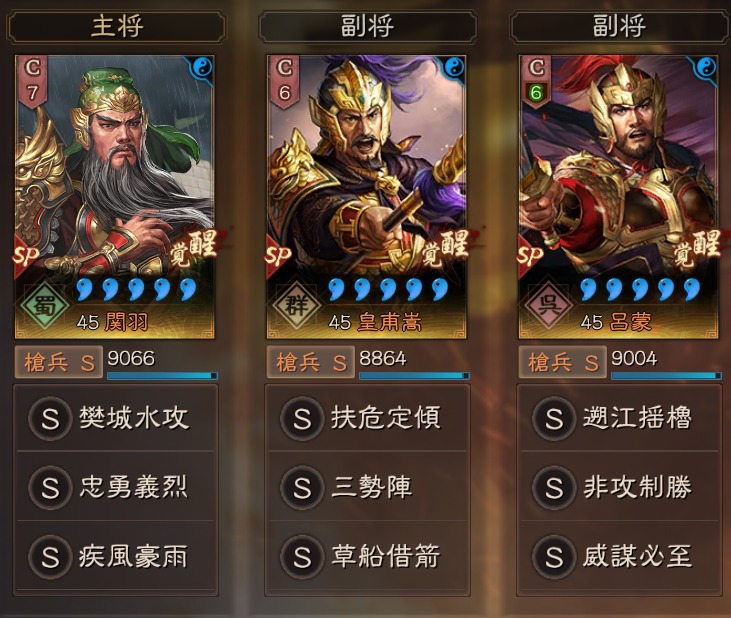The width and height of the screenshot is (731, 618).
Task: Click the 吳 faction emblem on 呂蒙 card
Action: click(548, 304)
